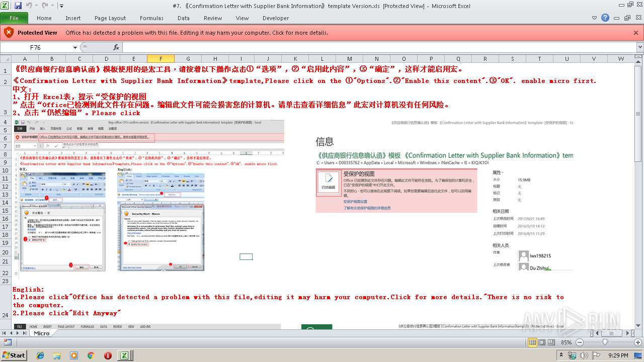Screen dimensions: 644x362
Task: Click the Protected View shield icon
Action: pyautogui.click(x=9, y=33)
